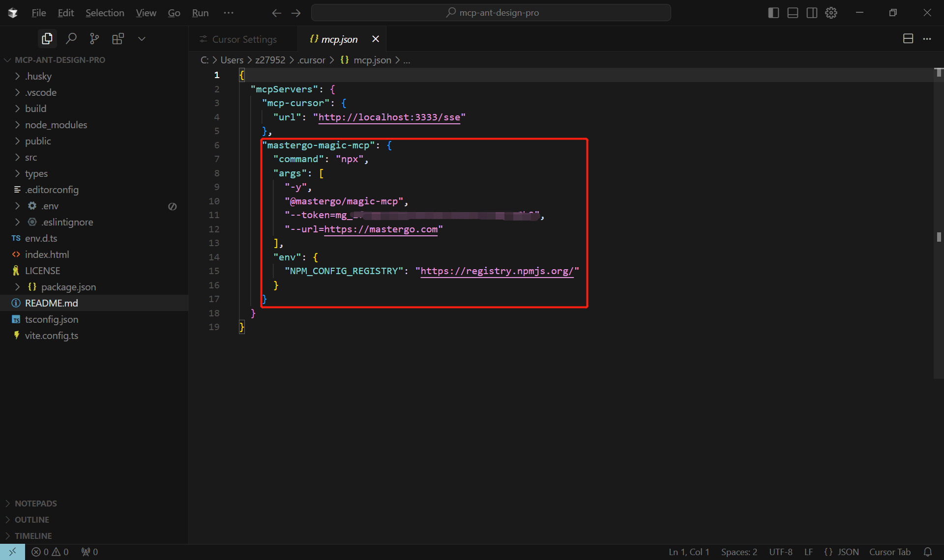Open the Explorer view icon
The width and height of the screenshot is (944, 560).
click(47, 39)
